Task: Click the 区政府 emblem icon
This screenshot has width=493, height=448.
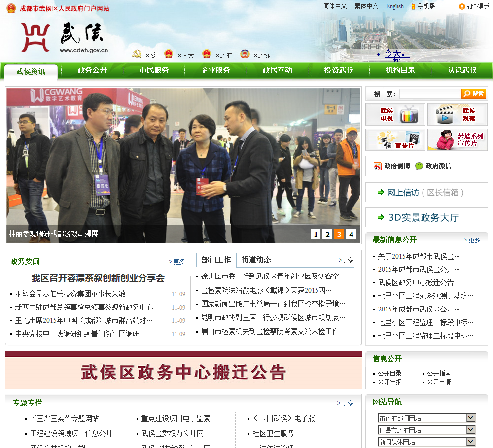Action: [207, 54]
